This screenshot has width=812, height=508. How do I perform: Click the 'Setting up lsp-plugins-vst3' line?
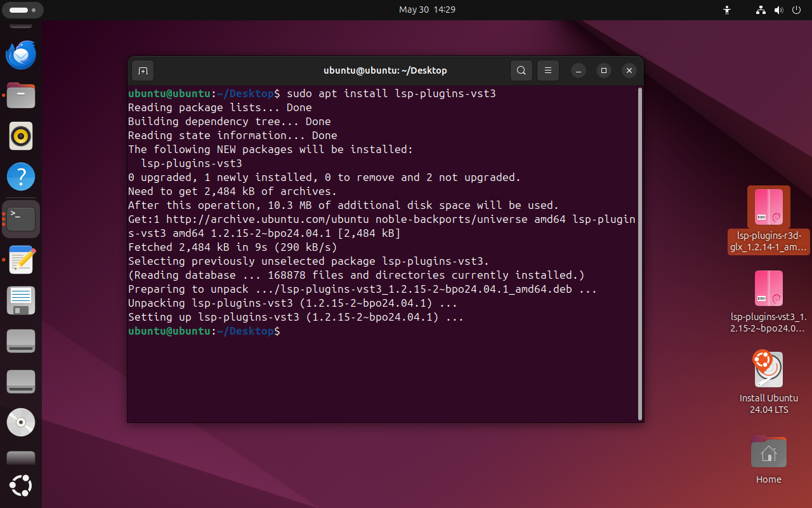click(296, 317)
